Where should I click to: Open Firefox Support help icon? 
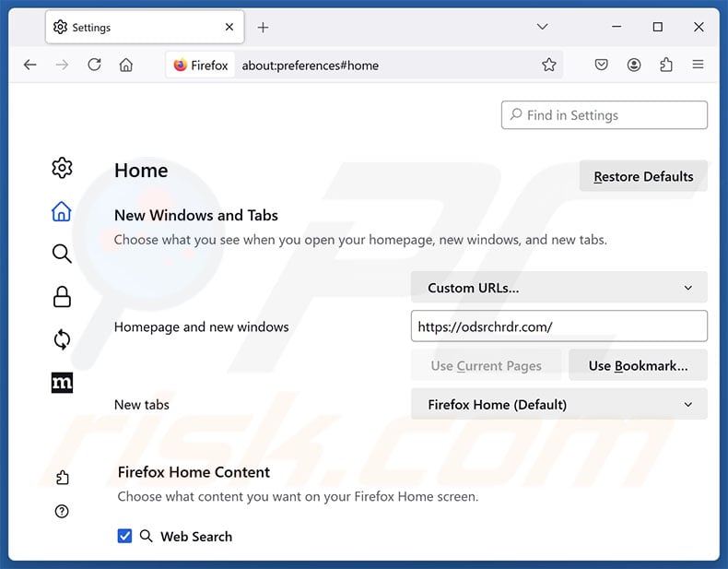point(62,512)
